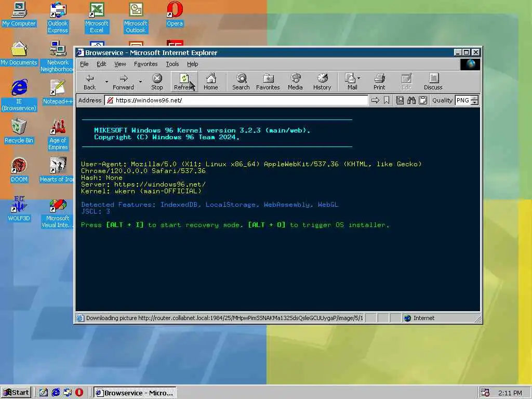Select the Notepad++ desktop icon
The height and width of the screenshot is (399, 532).
[x=57, y=92]
